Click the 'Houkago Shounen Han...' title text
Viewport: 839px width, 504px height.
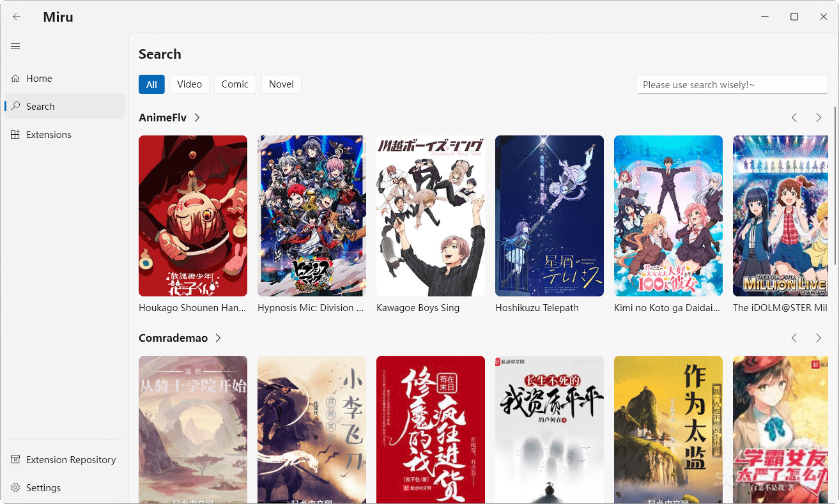[x=192, y=308]
